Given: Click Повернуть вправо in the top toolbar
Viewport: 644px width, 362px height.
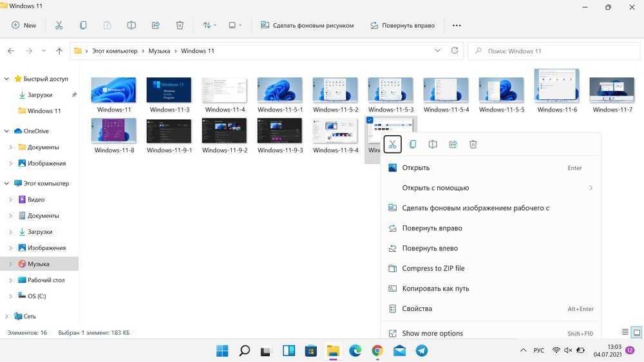Looking at the screenshot, I should [402, 25].
